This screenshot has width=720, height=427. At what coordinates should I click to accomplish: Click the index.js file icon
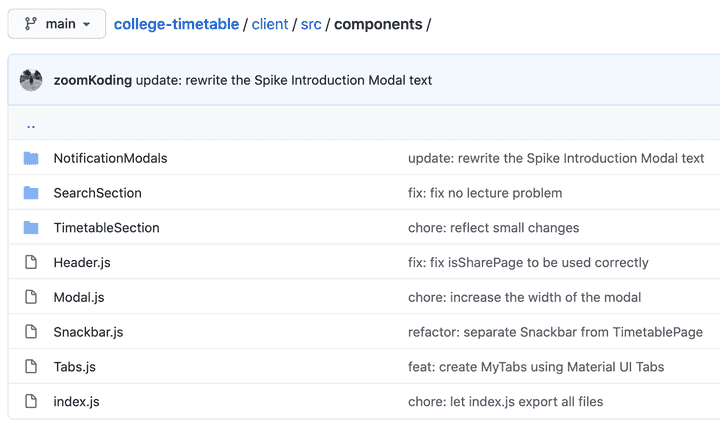[31, 402]
